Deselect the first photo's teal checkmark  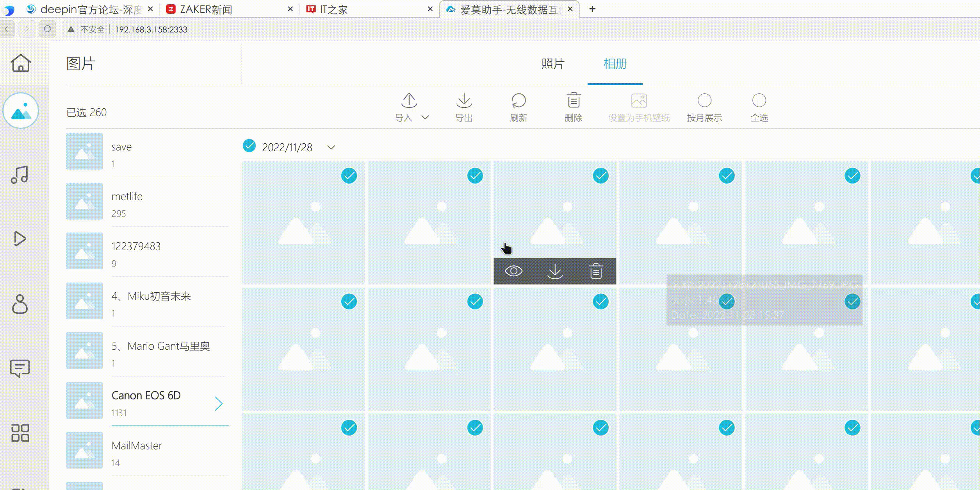click(x=349, y=176)
